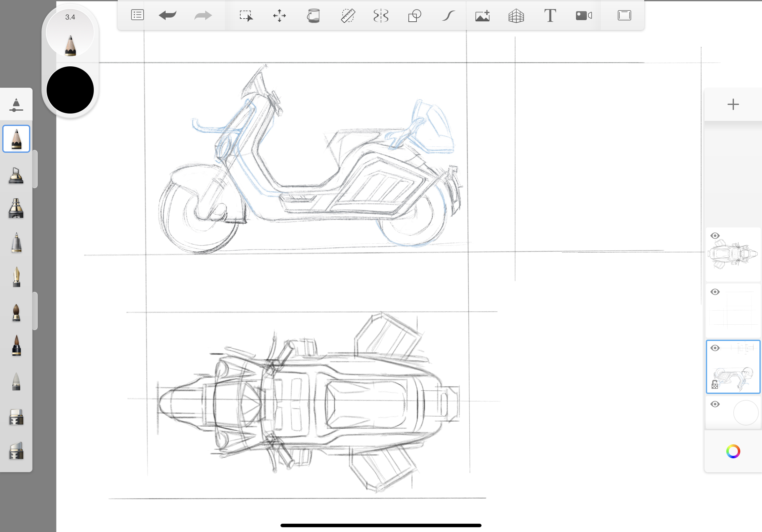The image size is (762, 532).
Task: Switch to fullscreen canvas view
Action: click(624, 15)
